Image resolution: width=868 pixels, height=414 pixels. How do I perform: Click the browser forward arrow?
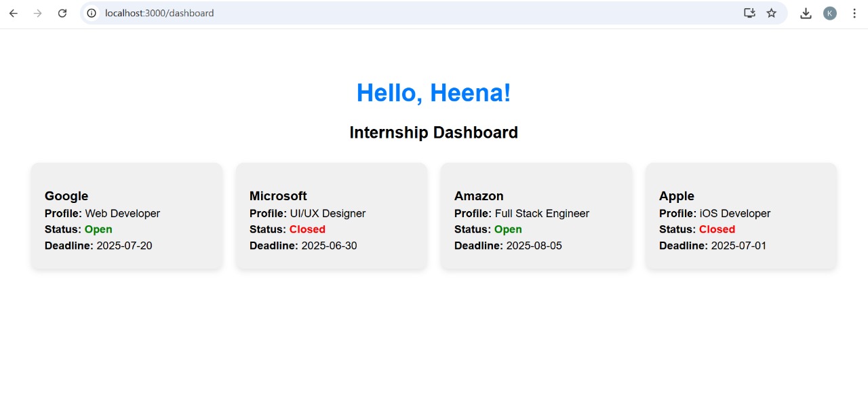click(38, 13)
